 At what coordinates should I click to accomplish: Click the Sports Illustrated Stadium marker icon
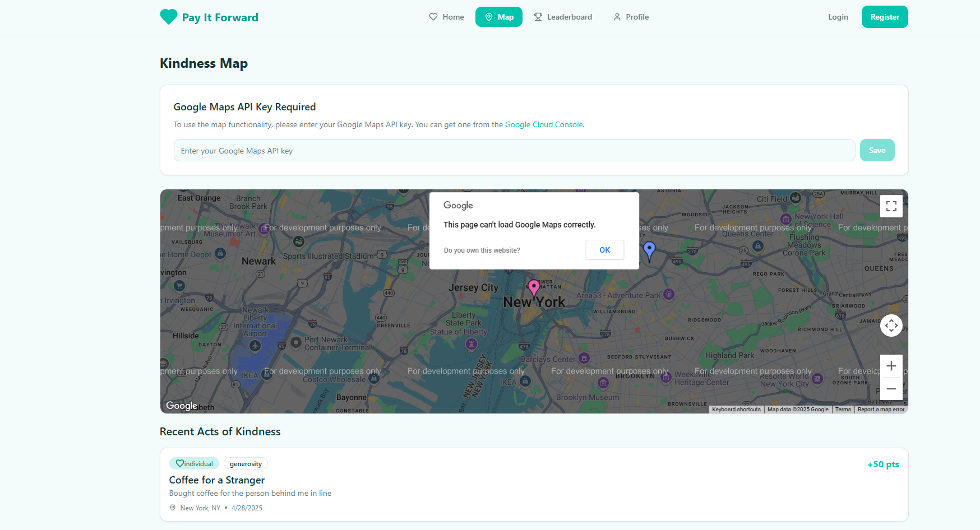click(299, 241)
